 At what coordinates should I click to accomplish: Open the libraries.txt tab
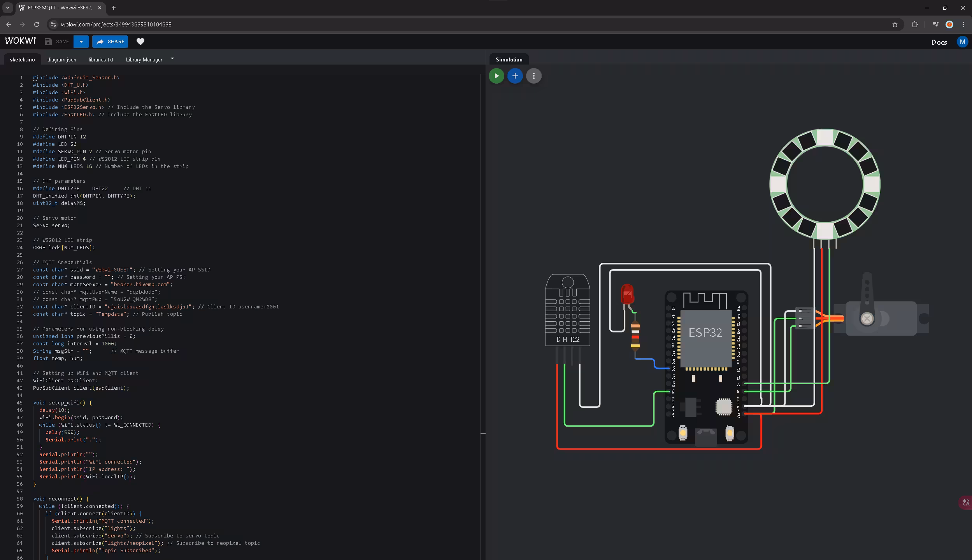[101, 59]
